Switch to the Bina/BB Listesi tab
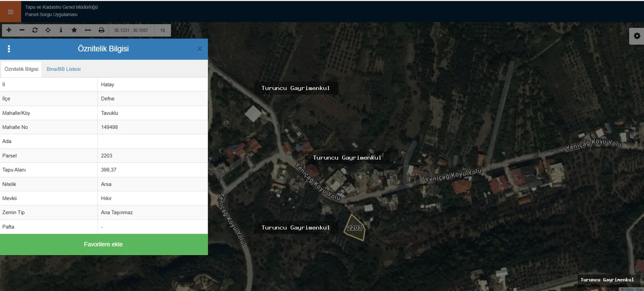 [x=64, y=69]
